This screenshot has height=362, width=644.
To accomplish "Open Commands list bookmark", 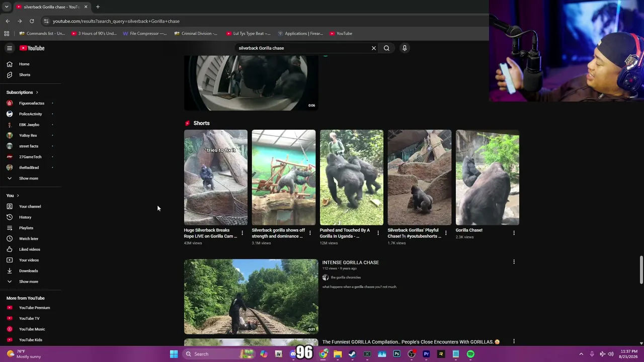I will tap(42, 34).
